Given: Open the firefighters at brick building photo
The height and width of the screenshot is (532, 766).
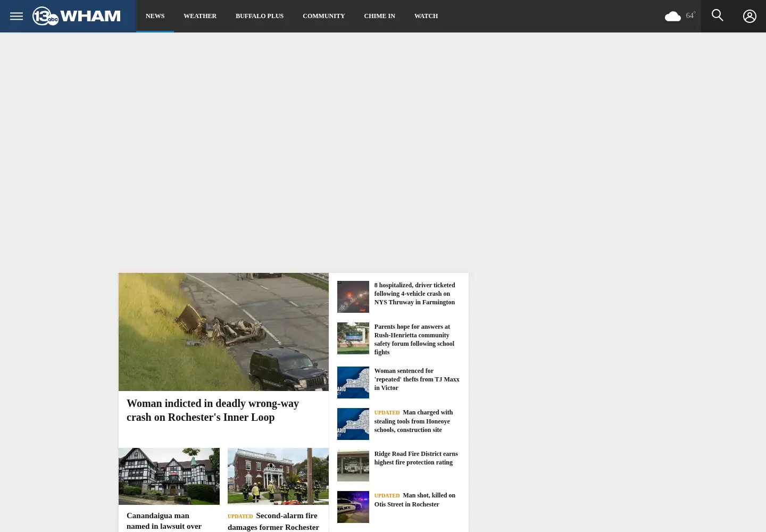Looking at the screenshot, I should click(x=278, y=476).
